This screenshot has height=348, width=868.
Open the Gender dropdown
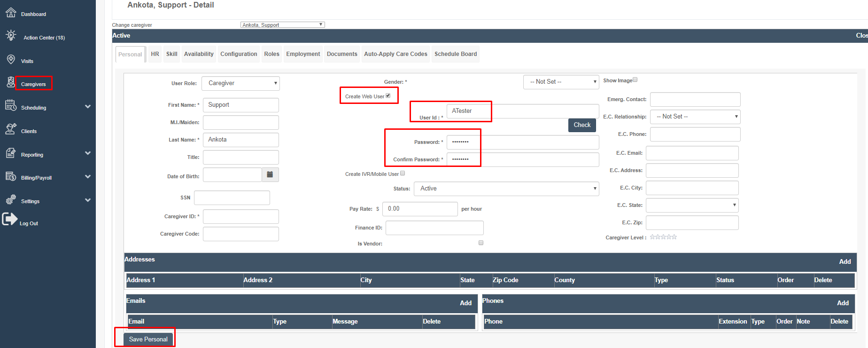coord(561,82)
